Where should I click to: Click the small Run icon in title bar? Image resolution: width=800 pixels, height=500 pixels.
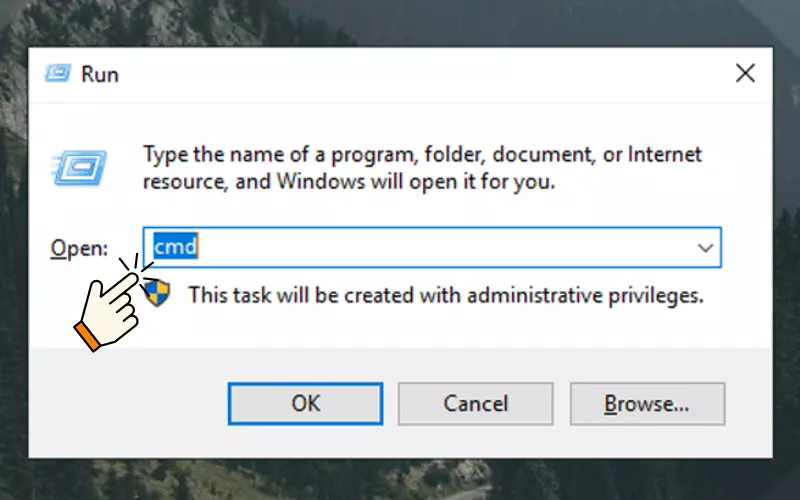click(57, 74)
